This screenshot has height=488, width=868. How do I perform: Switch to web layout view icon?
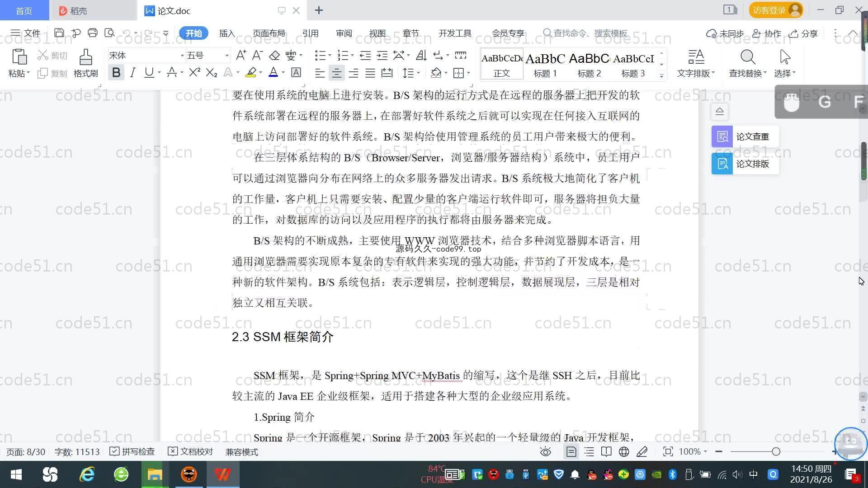click(x=624, y=451)
